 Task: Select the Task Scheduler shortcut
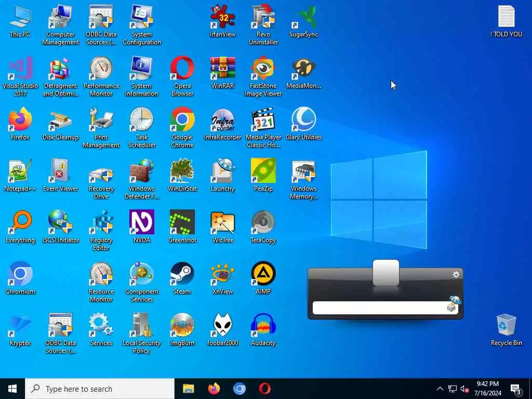141,128
